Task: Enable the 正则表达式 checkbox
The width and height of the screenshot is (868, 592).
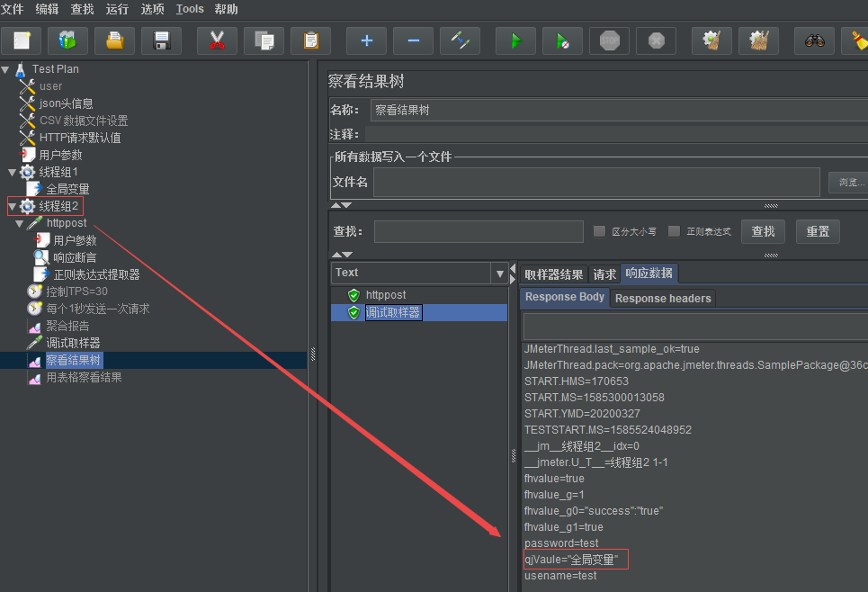Action: (674, 231)
